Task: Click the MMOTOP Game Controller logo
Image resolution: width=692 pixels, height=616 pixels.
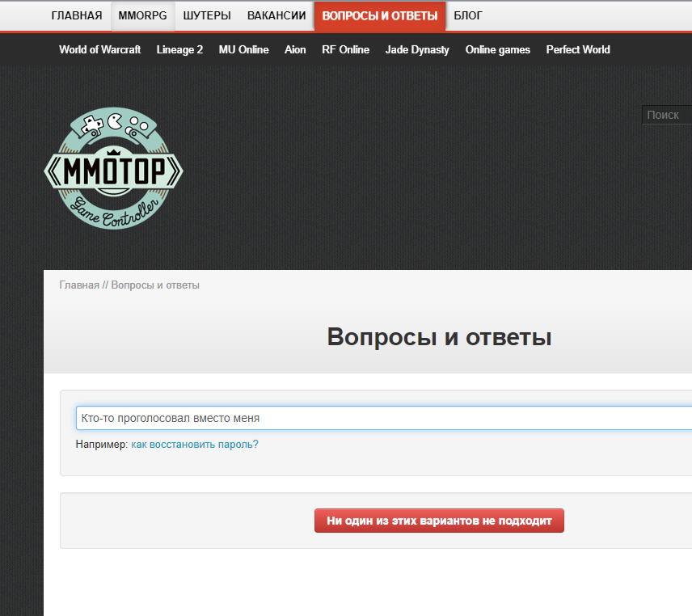Action: [x=113, y=169]
